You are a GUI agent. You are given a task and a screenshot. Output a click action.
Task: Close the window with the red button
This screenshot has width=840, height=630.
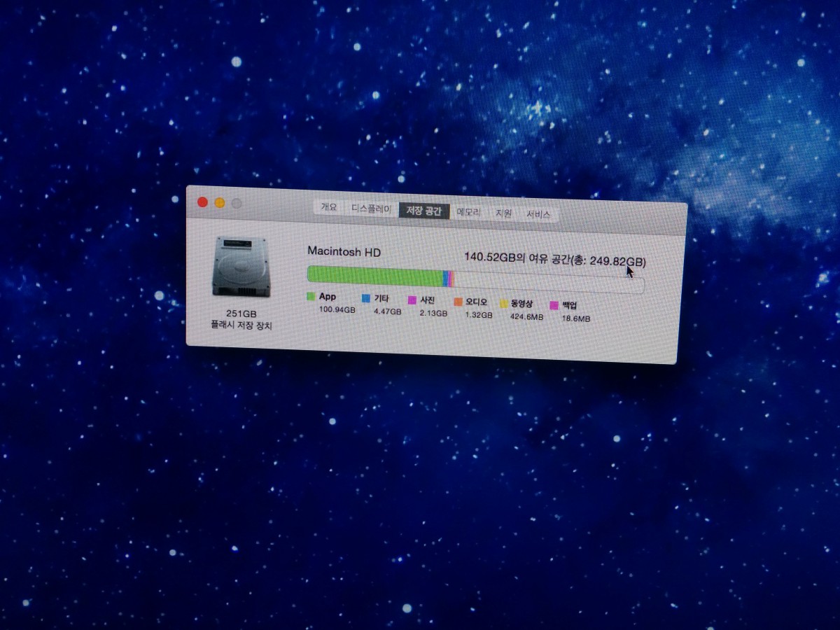[203, 202]
